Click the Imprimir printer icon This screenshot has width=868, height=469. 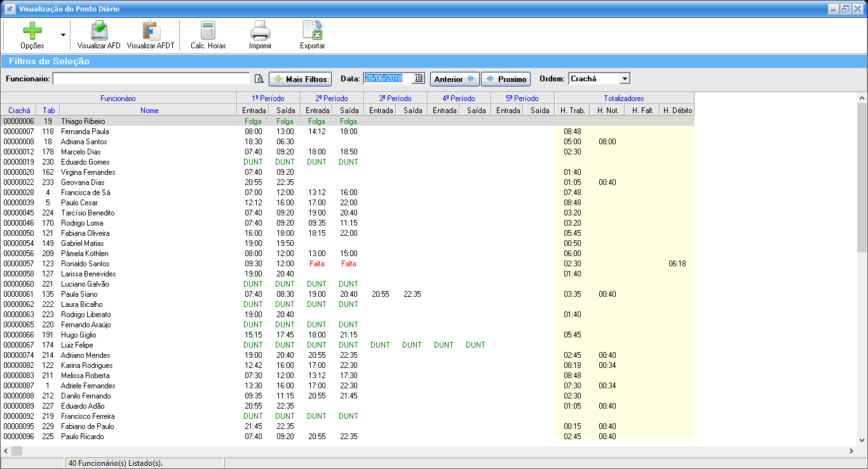pyautogui.click(x=260, y=32)
